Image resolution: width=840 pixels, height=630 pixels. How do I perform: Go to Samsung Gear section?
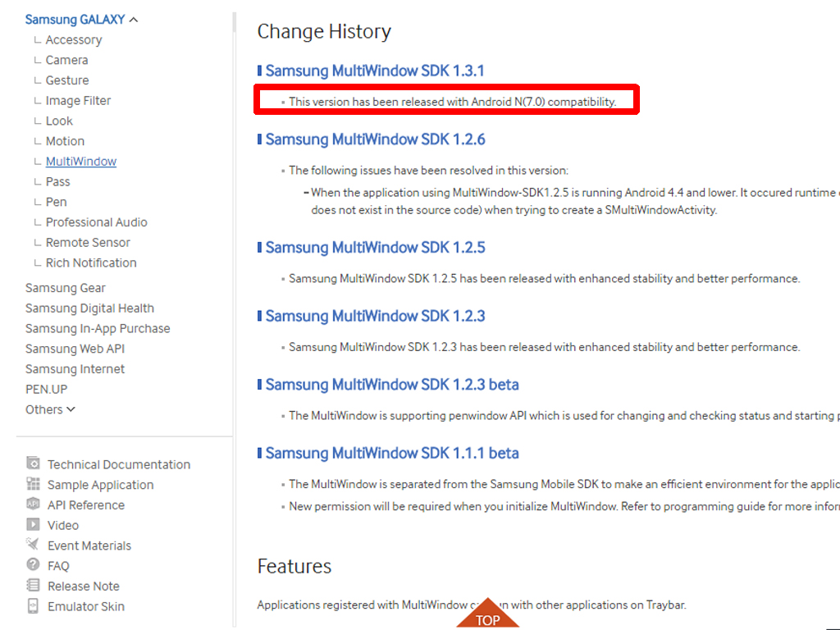pyautogui.click(x=65, y=288)
